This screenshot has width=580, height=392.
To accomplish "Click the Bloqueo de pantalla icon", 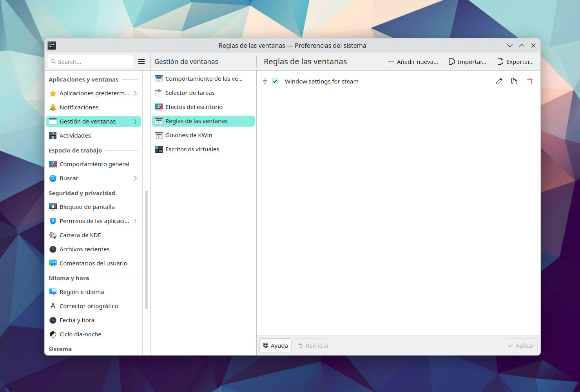I will point(53,207).
